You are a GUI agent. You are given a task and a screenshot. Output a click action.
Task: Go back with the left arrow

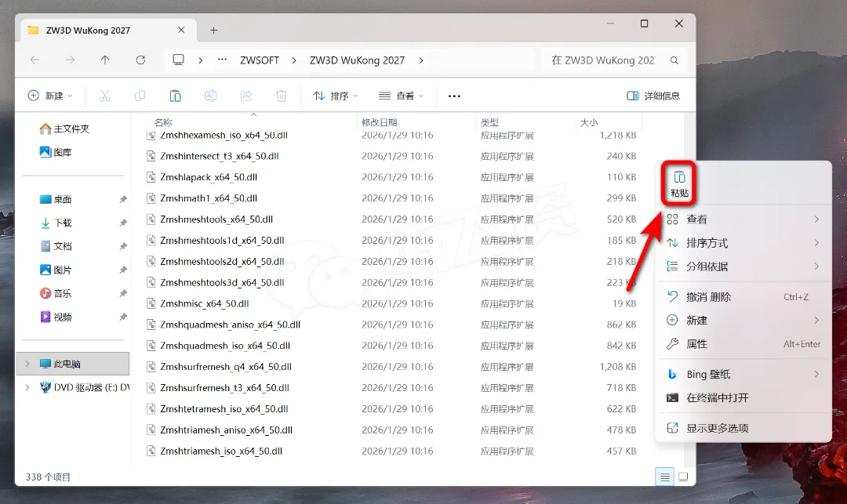(x=35, y=60)
